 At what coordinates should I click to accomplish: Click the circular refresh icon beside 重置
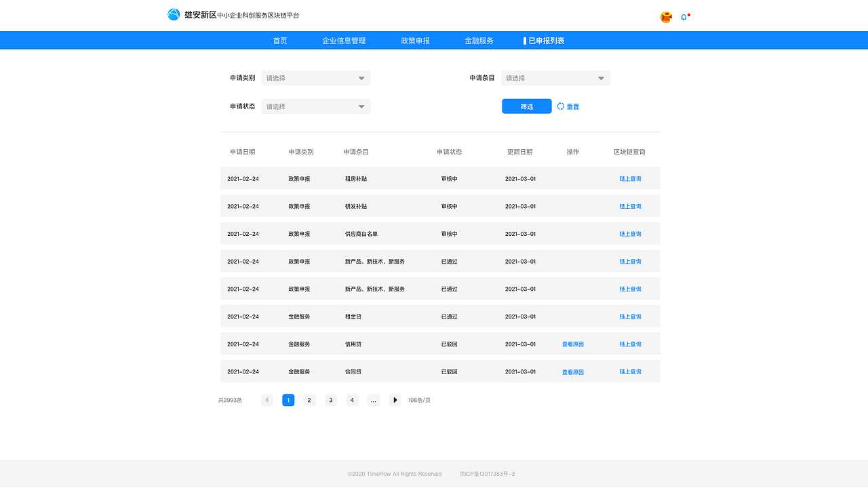coord(559,106)
